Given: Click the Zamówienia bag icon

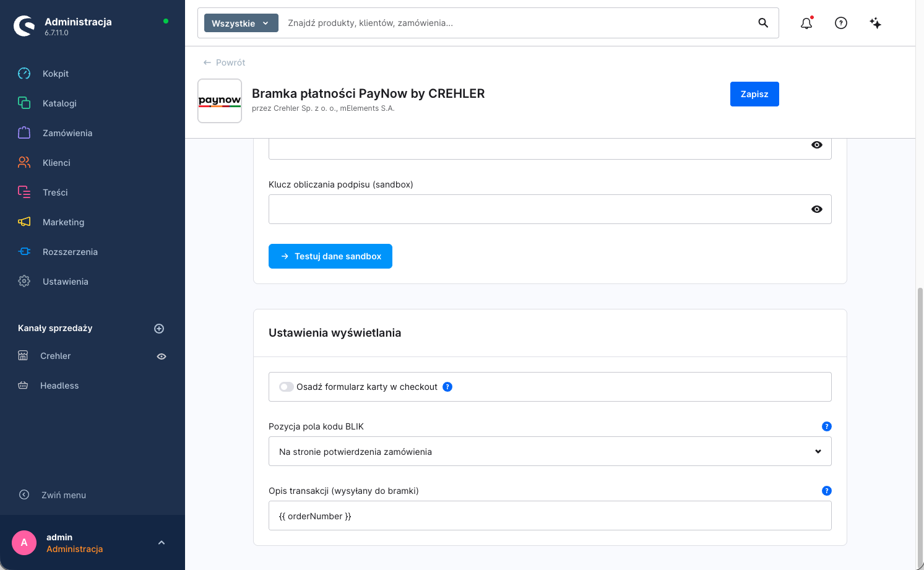Looking at the screenshot, I should pos(24,133).
